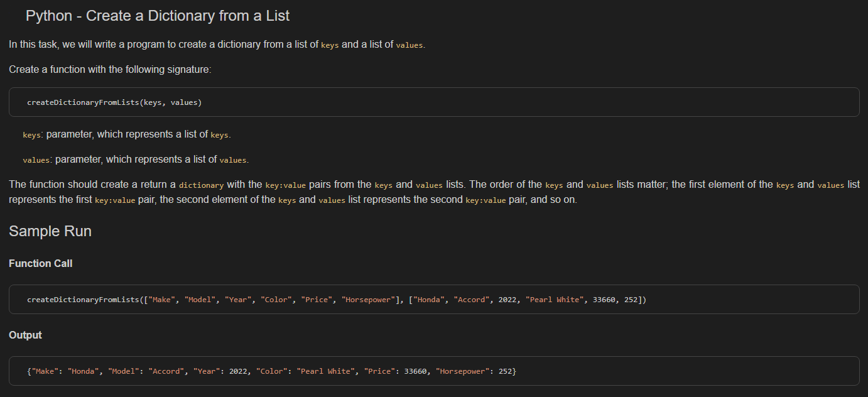Select the '"Make"' string in the function call

(163, 299)
